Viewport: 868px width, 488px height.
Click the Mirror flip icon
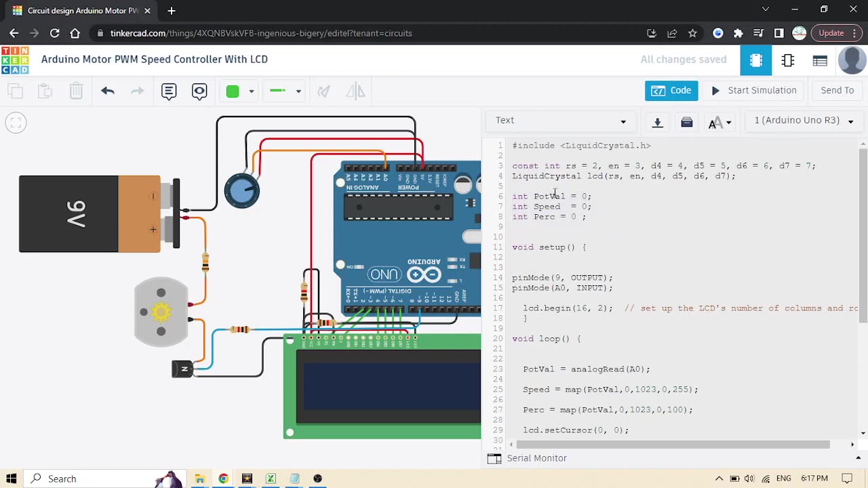tap(355, 91)
